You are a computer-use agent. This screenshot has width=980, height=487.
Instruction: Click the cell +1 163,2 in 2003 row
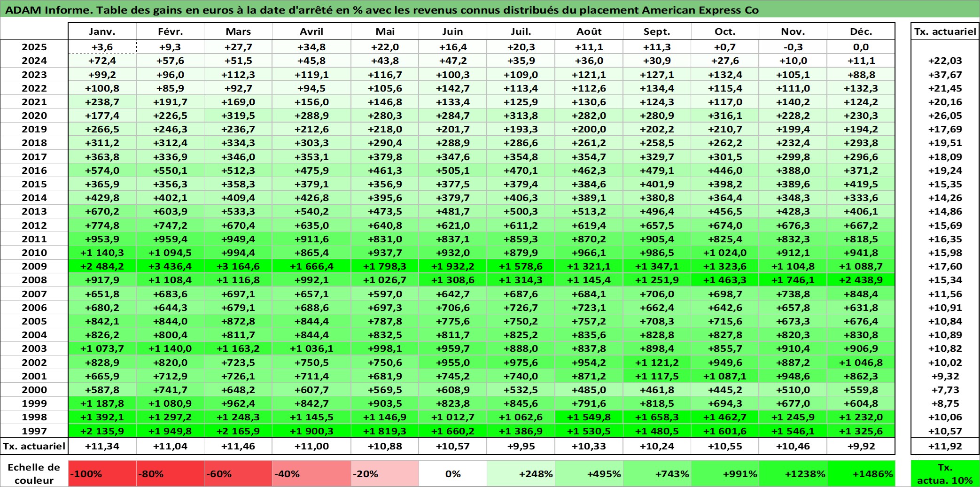238,348
